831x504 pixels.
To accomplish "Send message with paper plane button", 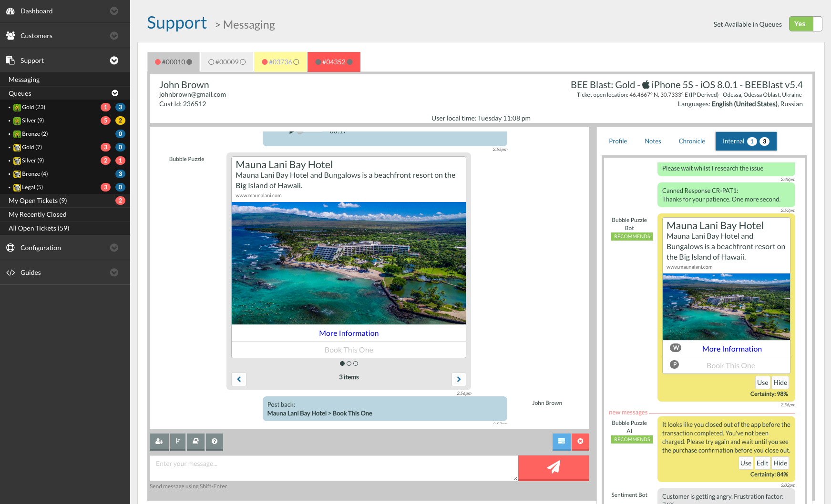I will [x=554, y=468].
